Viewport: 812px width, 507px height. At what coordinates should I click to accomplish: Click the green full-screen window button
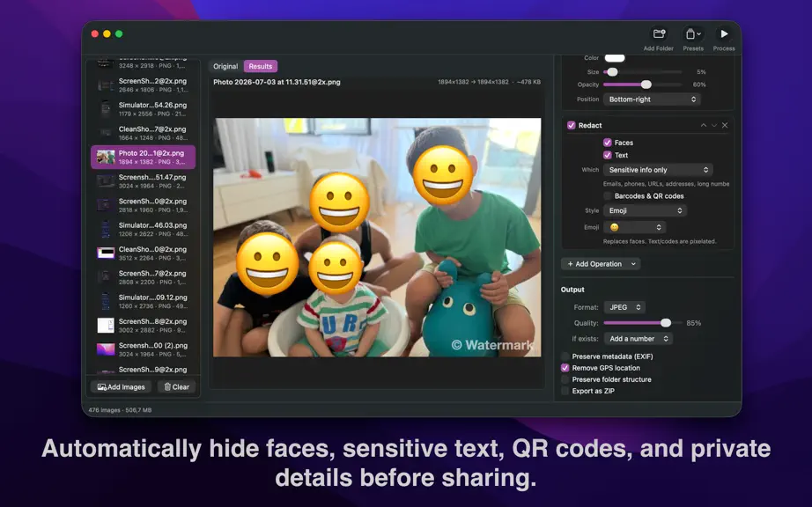point(119,33)
